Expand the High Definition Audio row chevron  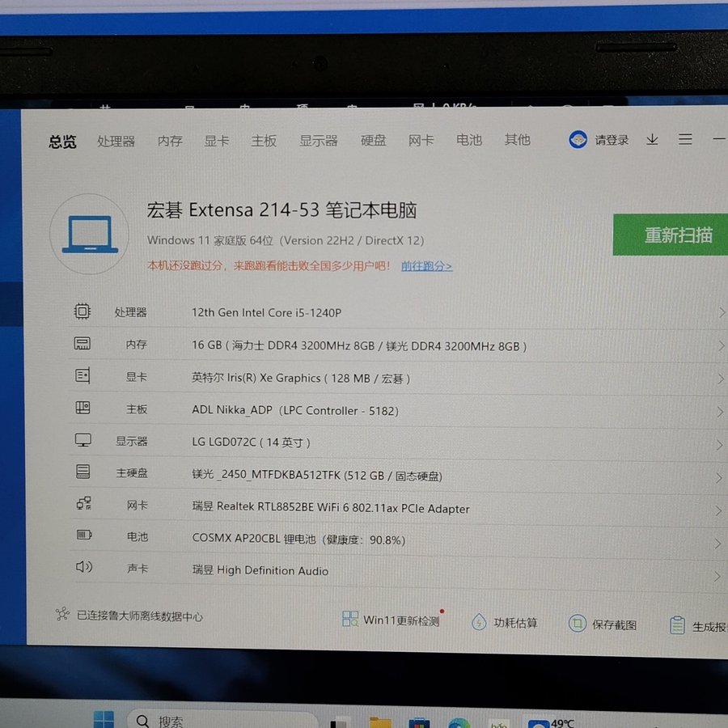(717, 577)
